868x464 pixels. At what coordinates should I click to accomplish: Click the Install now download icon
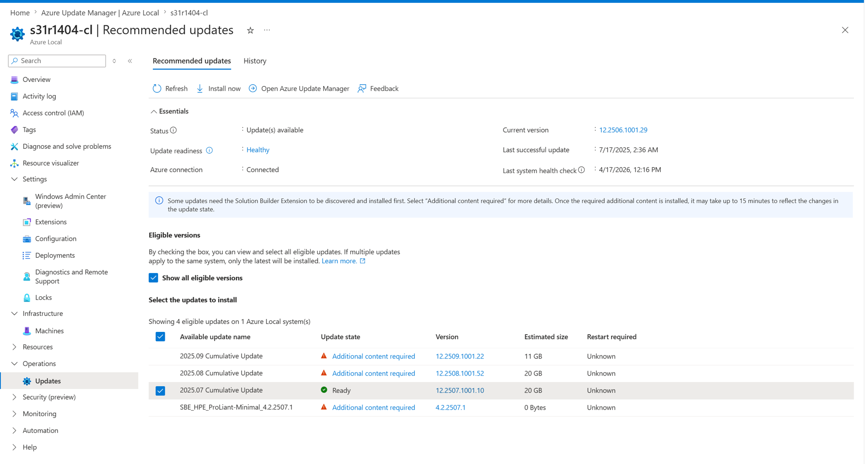pos(200,88)
